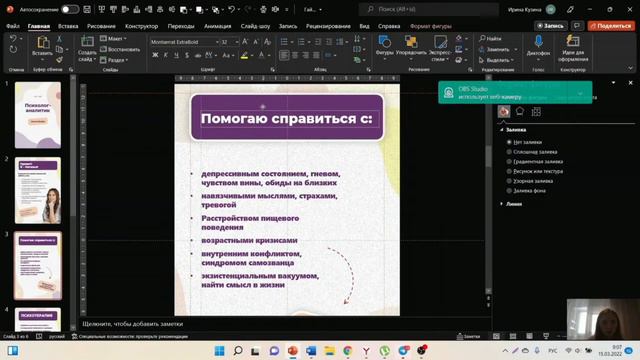Click the Windows Start button
This screenshot has width=640, height=360.
coord(219,351)
